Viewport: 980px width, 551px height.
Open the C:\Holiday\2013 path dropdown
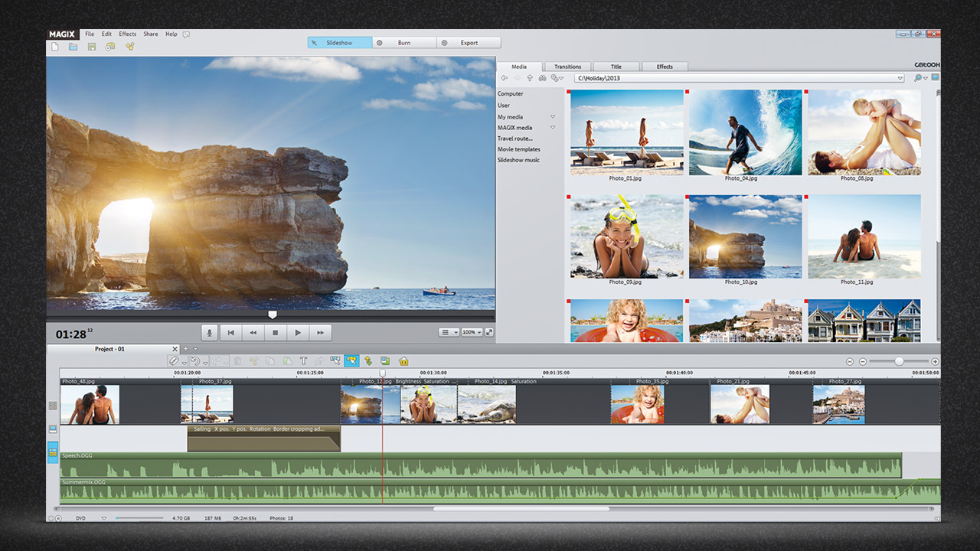click(x=900, y=78)
